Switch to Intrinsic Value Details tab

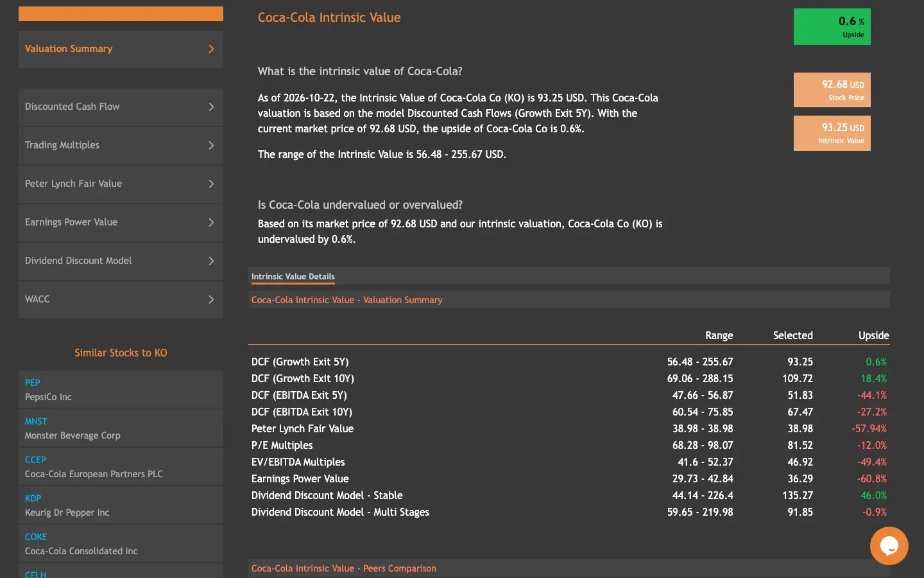[293, 277]
